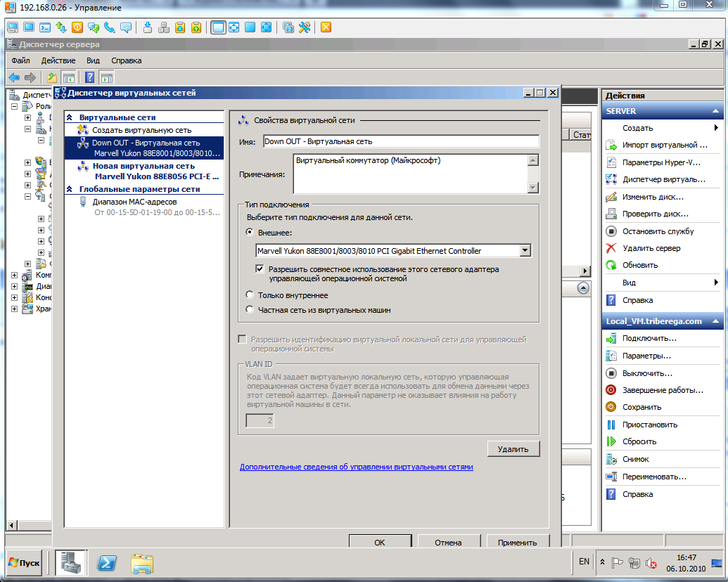Click the OK button

(380, 542)
